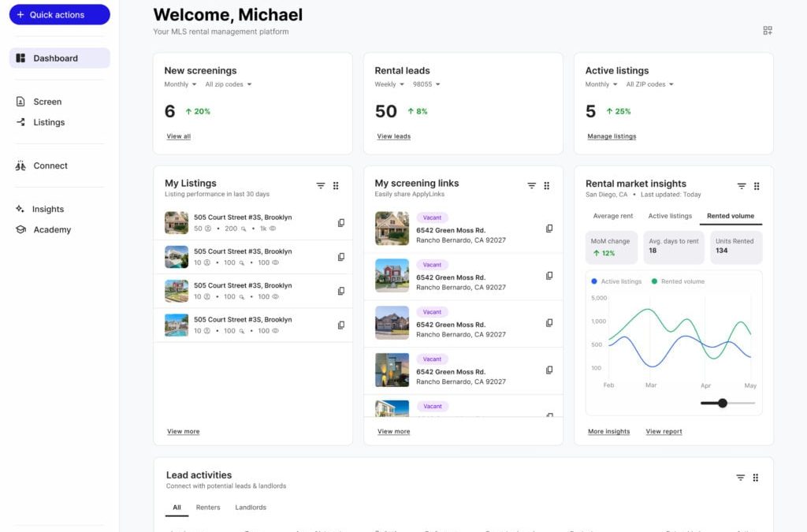Open the Manage listings link

(612, 136)
